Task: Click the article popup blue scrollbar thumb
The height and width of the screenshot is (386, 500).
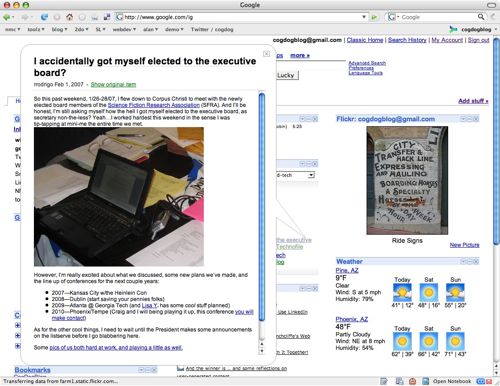Action: [x=262, y=206]
